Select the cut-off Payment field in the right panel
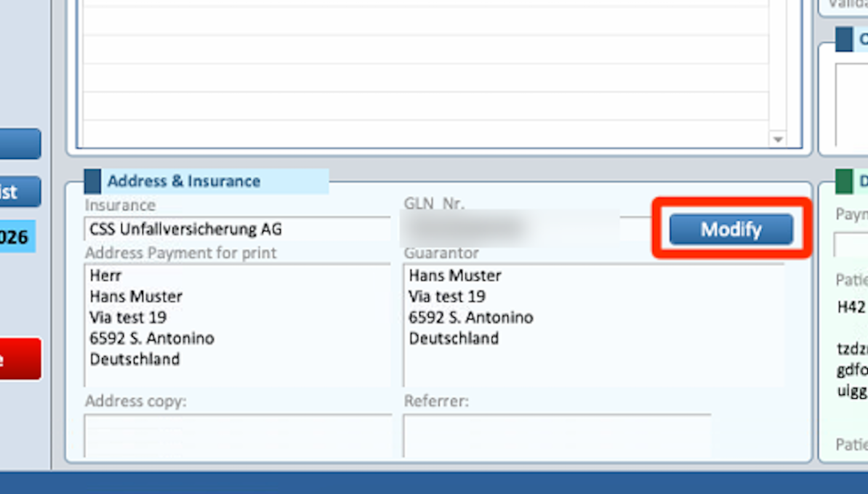The image size is (868, 494). coord(851,243)
